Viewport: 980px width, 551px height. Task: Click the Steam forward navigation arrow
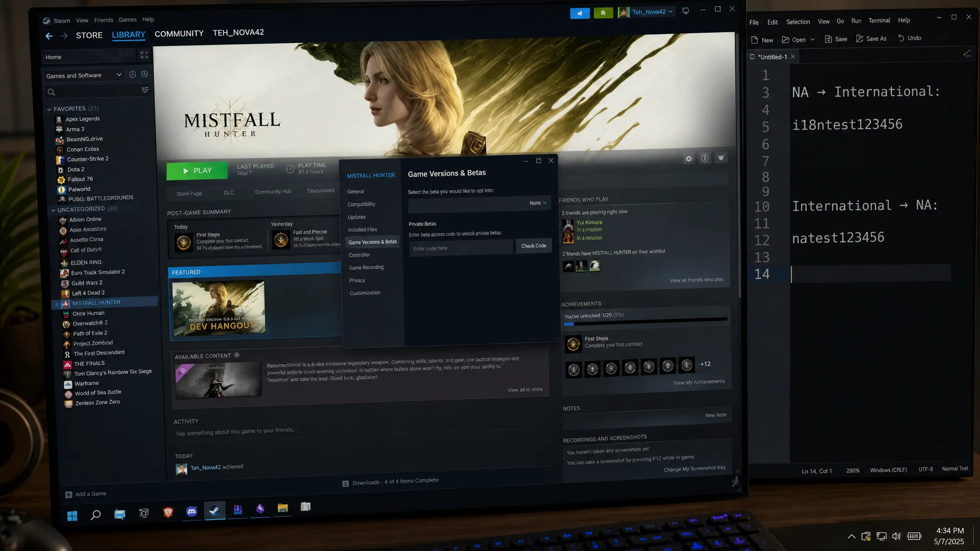coord(64,36)
